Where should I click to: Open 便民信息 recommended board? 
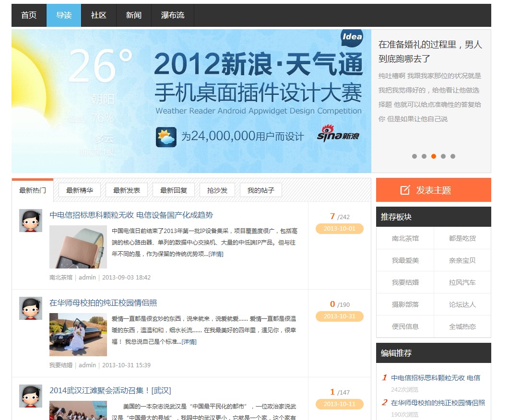405,327
